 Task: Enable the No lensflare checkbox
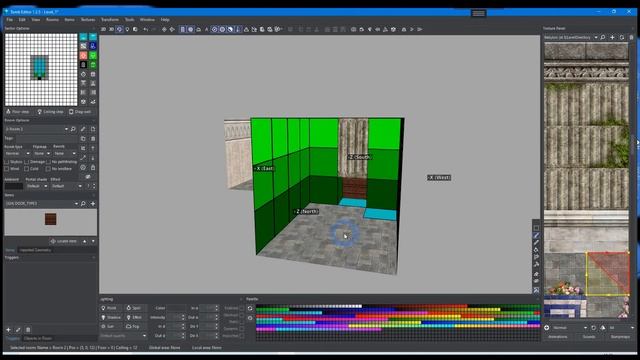49,169
